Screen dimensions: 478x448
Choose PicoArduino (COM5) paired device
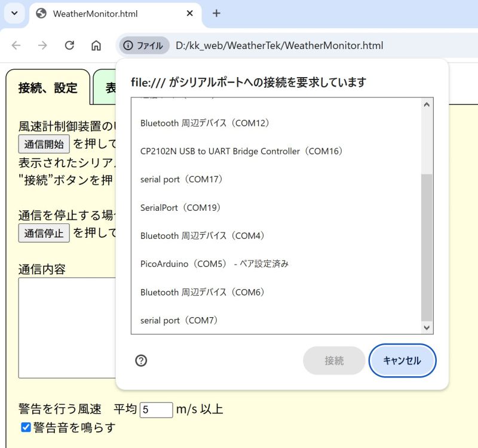(214, 263)
